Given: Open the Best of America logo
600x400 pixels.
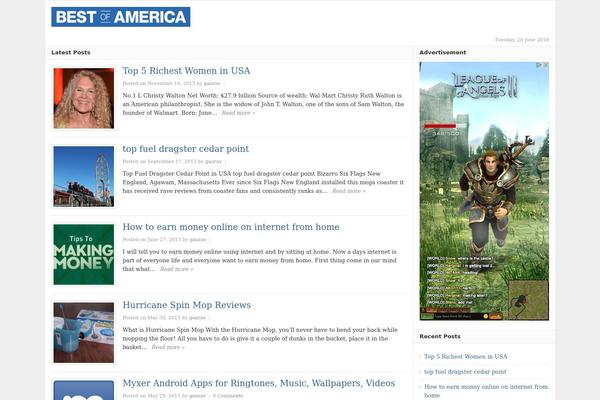Looking at the screenshot, I should (121, 17).
